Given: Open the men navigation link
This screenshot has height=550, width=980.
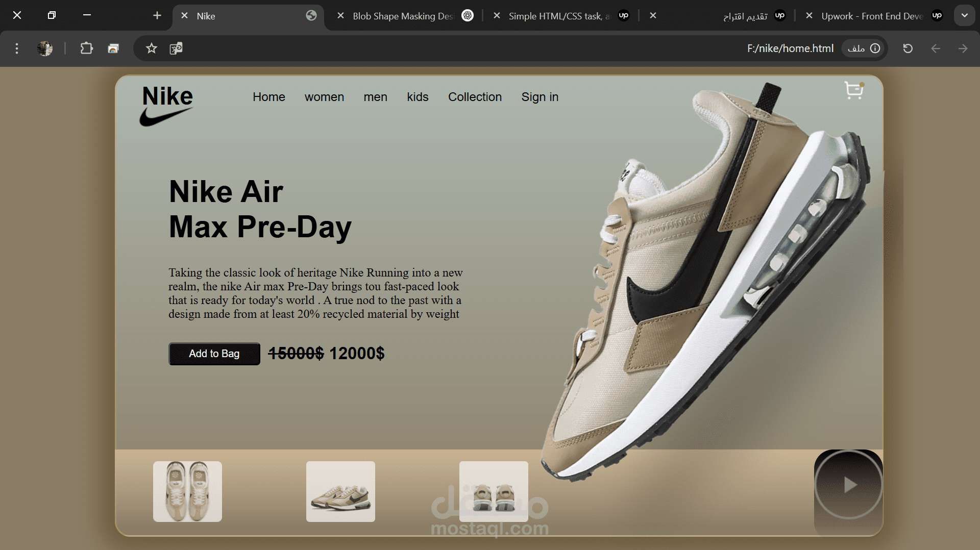Looking at the screenshot, I should click(x=375, y=97).
